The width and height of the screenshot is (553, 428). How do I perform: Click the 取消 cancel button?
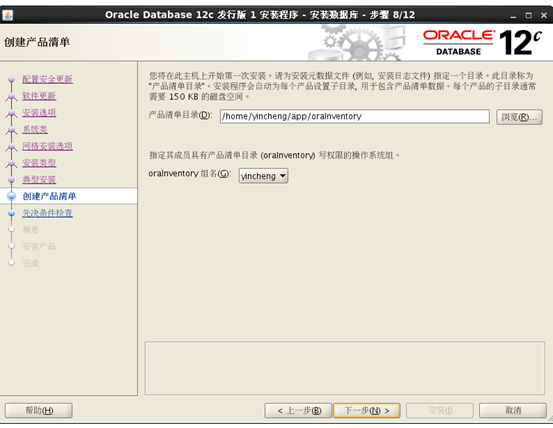(513, 410)
